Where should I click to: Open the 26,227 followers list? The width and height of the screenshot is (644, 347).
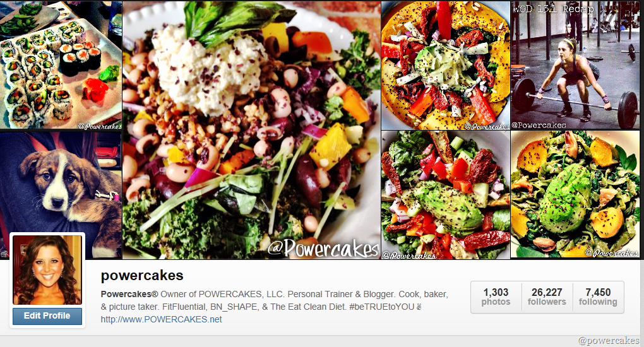tap(547, 297)
